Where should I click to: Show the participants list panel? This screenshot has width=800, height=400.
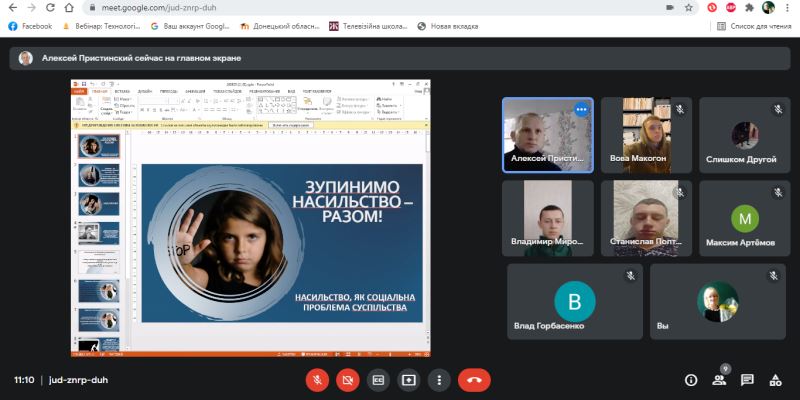pos(719,380)
